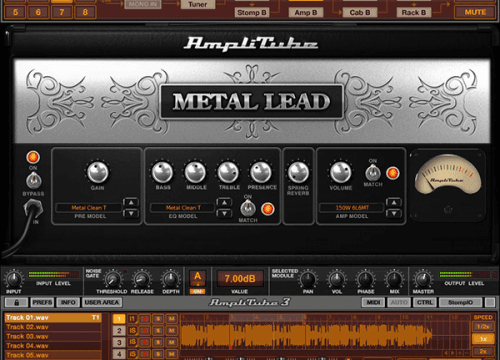Flip the amp model MATCH switch
This screenshot has width=500, height=360.
pos(373,173)
